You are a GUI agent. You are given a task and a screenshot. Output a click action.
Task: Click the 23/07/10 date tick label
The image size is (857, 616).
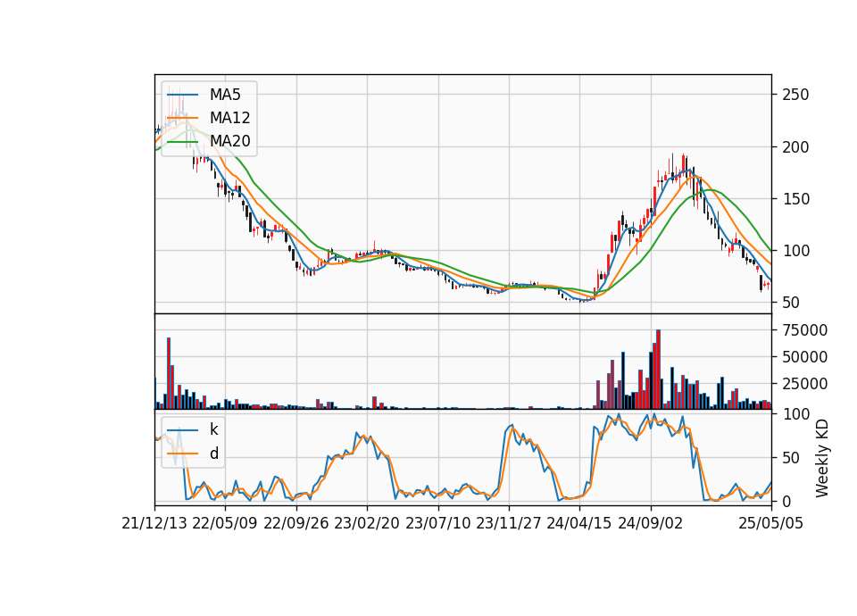point(437,523)
